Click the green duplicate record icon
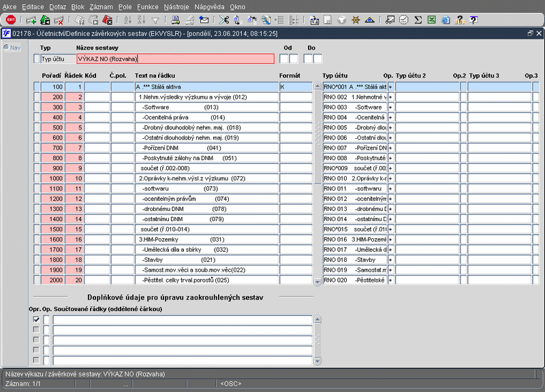 pyautogui.click(x=45, y=20)
